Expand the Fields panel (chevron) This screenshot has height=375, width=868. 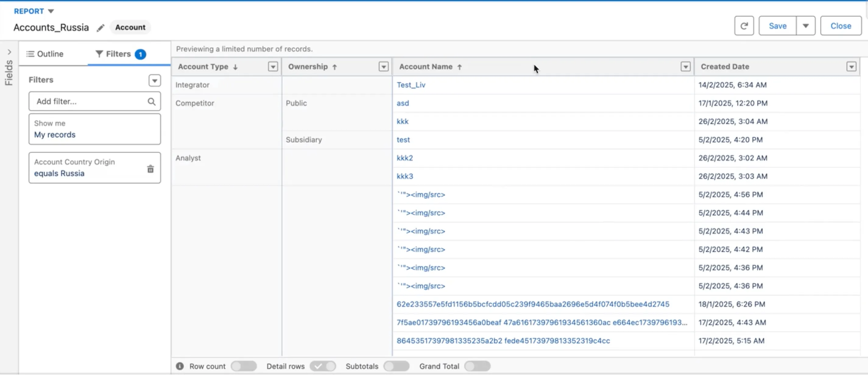[9, 52]
